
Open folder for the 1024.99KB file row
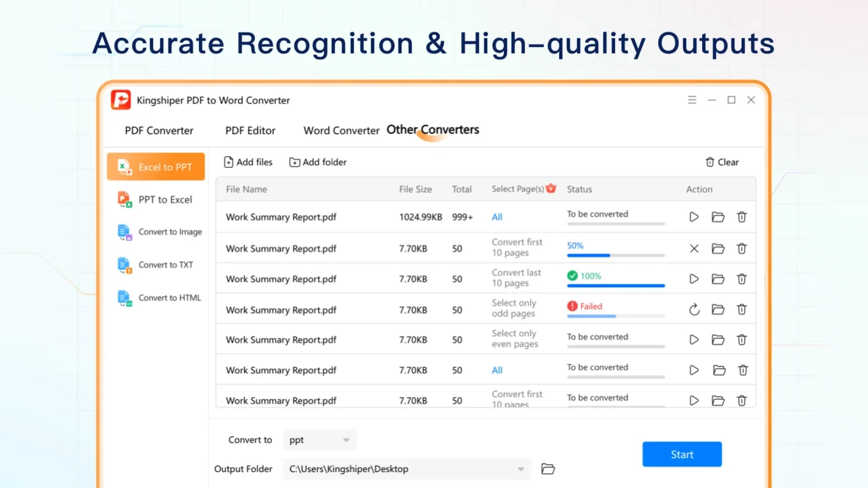pyautogui.click(x=718, y=217)
